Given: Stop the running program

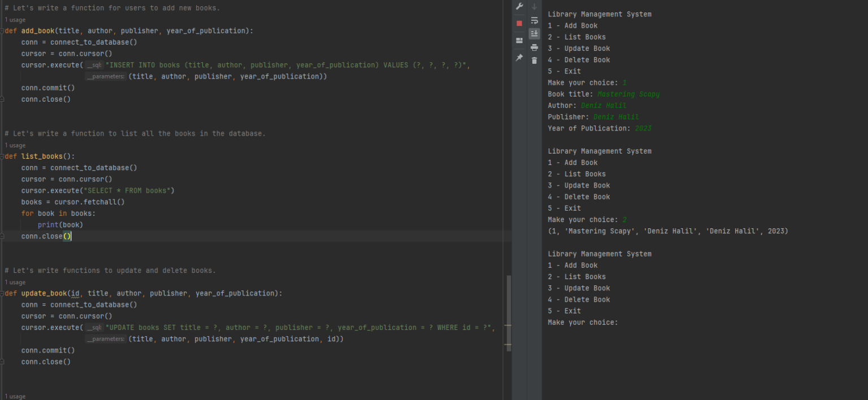Looking at the screenshot, I should 519,23.
